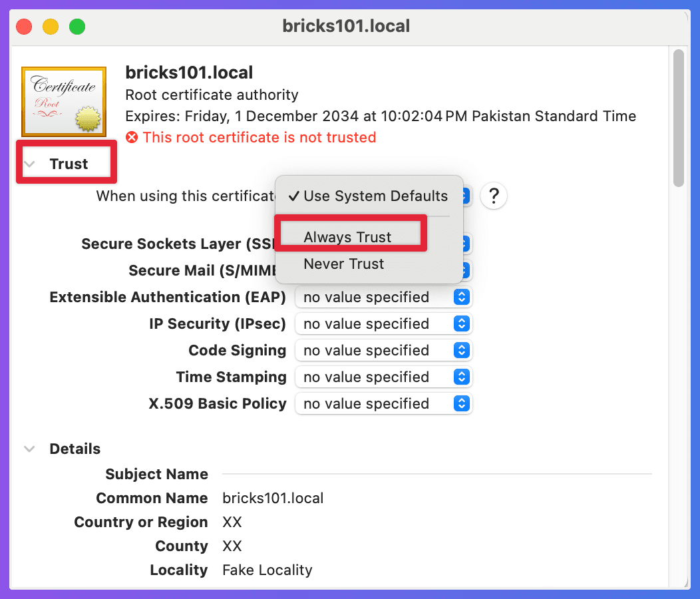The image size is (700, 599).
Task: Choose Never Trust in the popup
Action: (x=343, y=264)
